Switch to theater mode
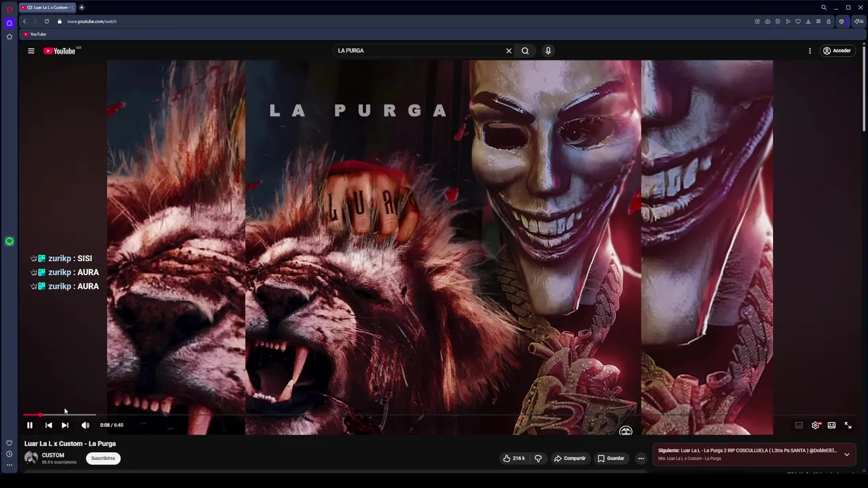Screen dimensions: 868x488 click(x=831, y=425)
